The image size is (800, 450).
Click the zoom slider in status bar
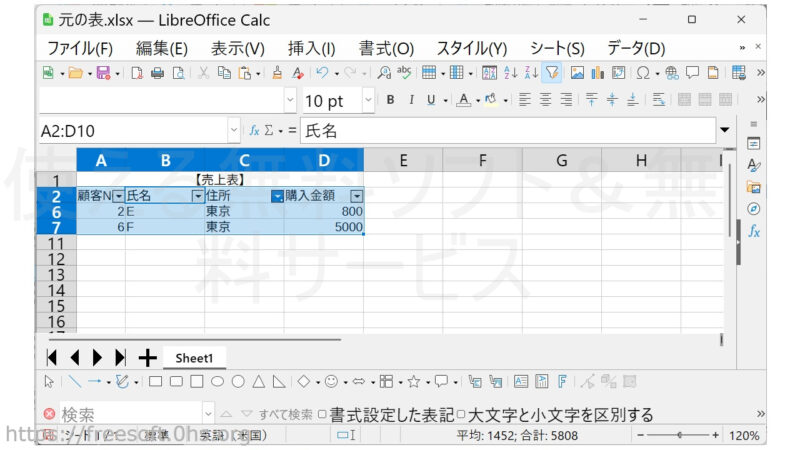(x=680, y=436)
